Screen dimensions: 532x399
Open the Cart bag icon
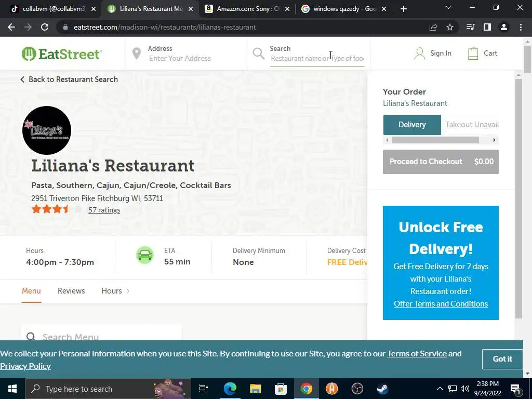click(473, 54)
